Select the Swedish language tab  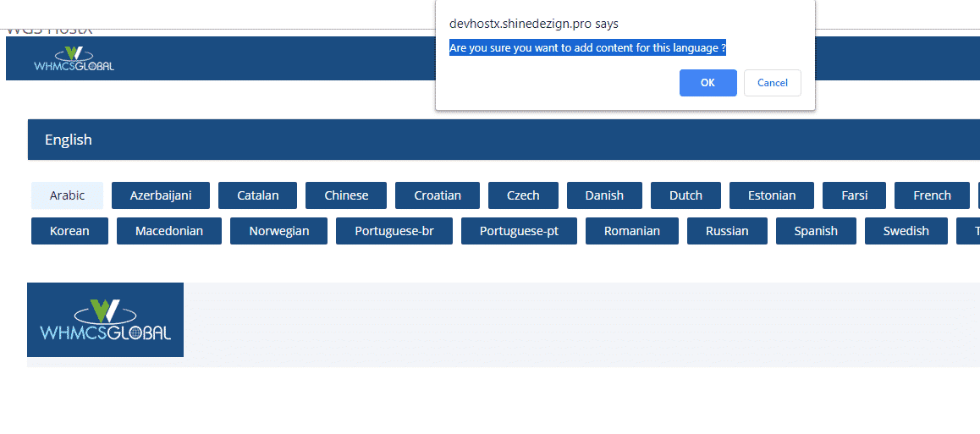coord(906,231)
